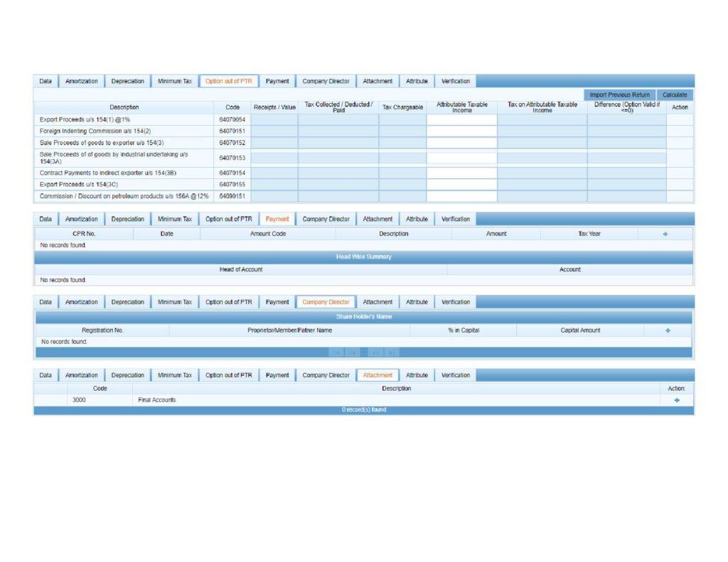Click Attributable Taxable Income field for Foreign Indenting Commission
Screen dimensions: 728x562
pyautogui.click(x=461, y=131)
